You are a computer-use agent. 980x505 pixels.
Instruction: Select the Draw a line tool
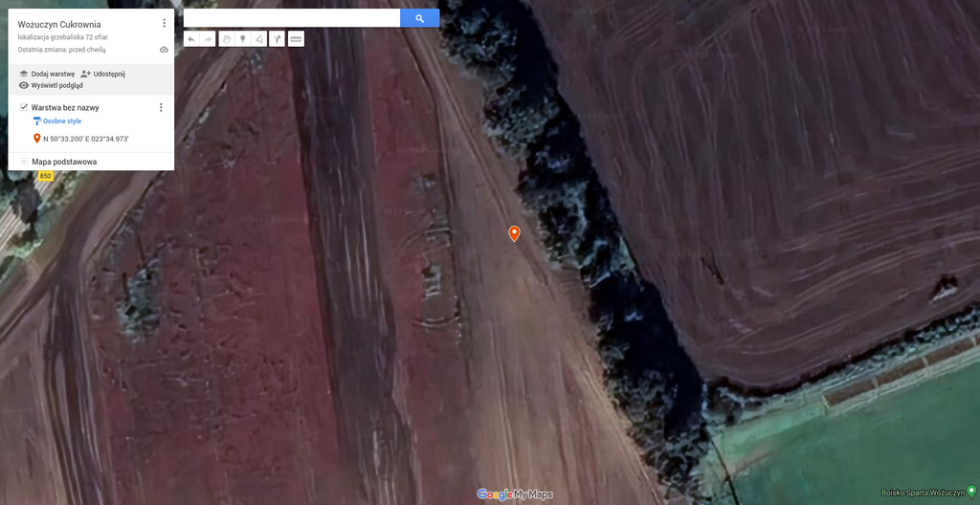pyautogui.click(x=258, y=39)
